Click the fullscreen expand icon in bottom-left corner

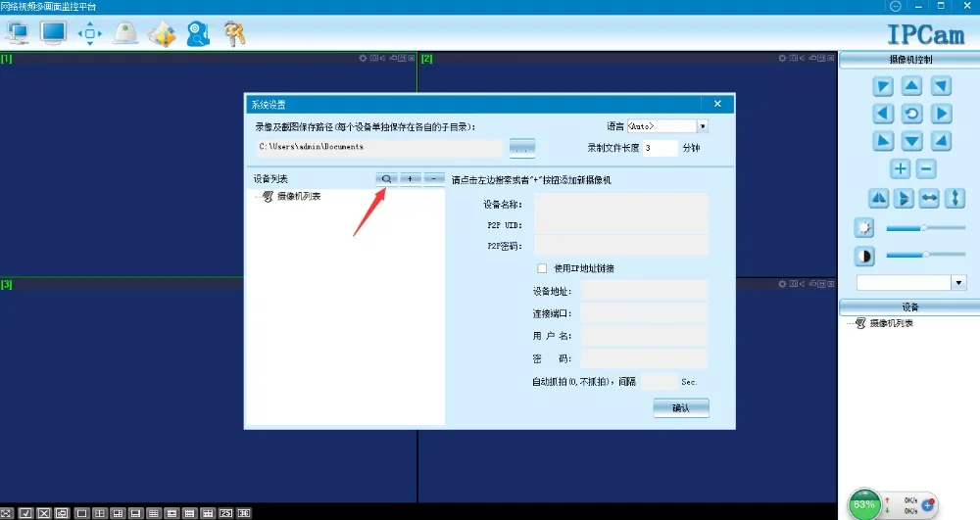[x=6, y=513]
